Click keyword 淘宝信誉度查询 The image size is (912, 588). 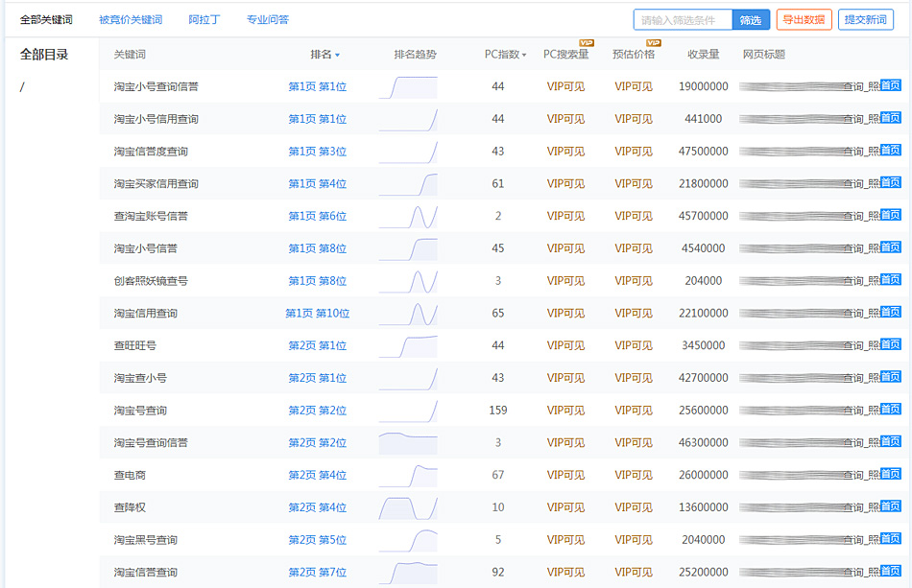152,152
